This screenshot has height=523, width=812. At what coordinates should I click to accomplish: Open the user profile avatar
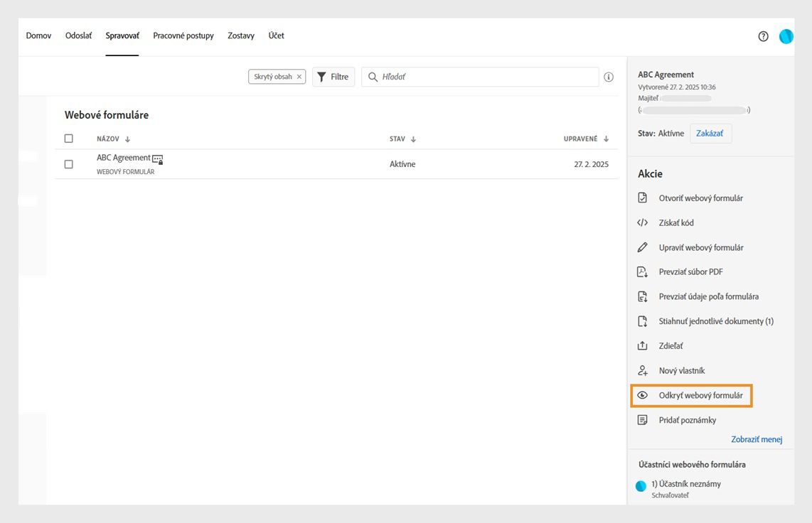[x=786, y=36]
